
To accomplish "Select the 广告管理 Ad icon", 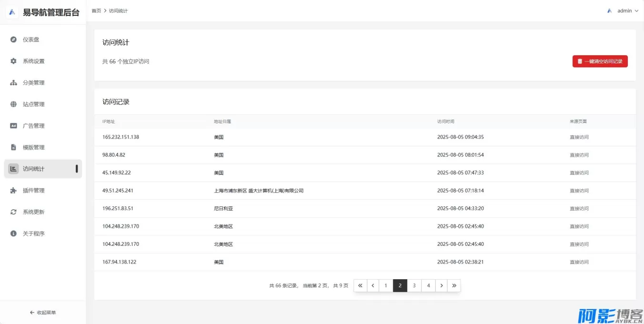I will pos(13,125).
